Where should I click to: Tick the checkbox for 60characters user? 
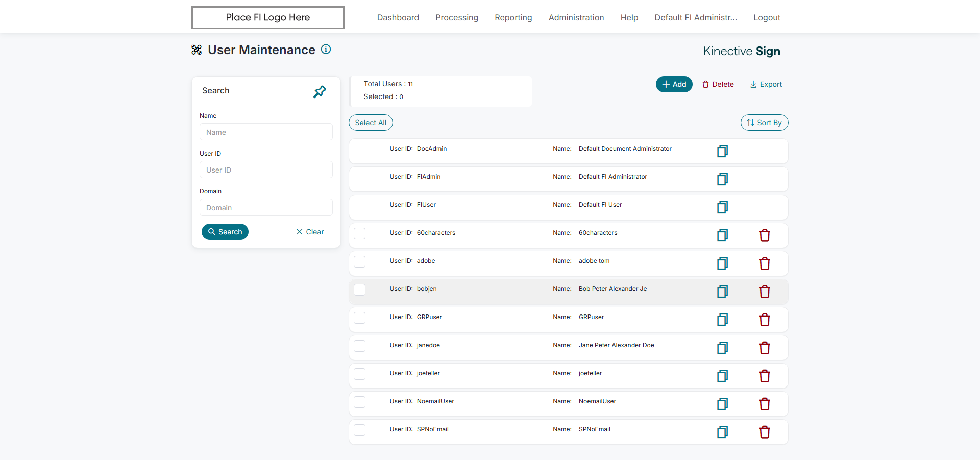tap(360, 233)
